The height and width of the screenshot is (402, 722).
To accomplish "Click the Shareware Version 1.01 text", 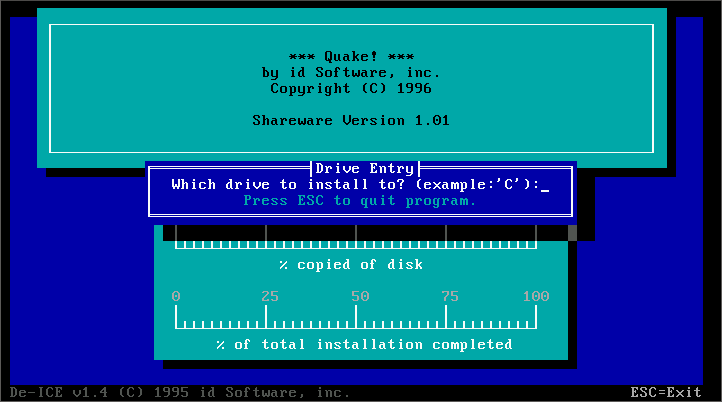I will pyautogui.click(x=351, y=121).
